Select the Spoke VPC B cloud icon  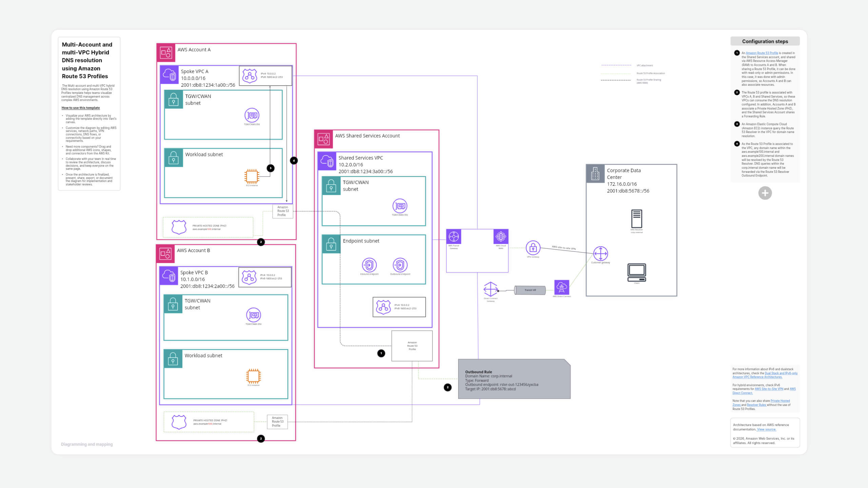point(169,276)
